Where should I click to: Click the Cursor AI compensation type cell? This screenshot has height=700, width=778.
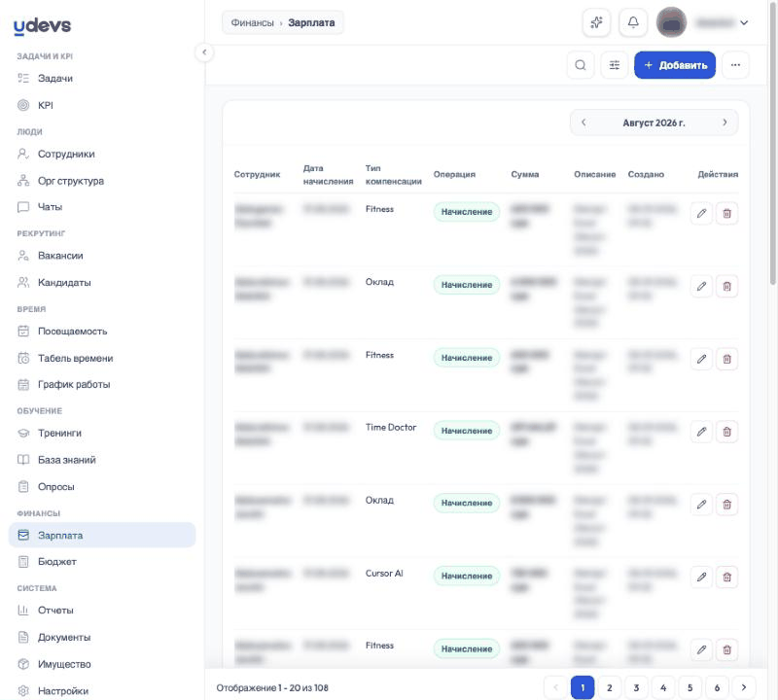pos(384,573)
